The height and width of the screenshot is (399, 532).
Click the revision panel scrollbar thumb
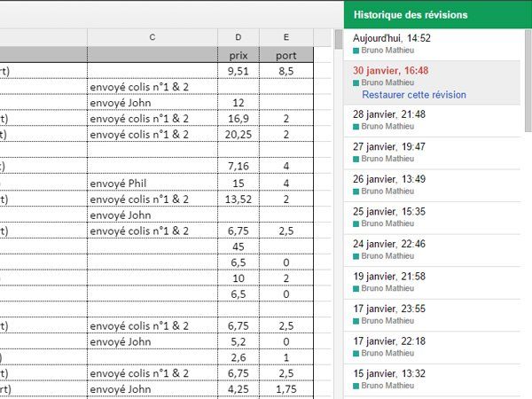click(528, 81)
